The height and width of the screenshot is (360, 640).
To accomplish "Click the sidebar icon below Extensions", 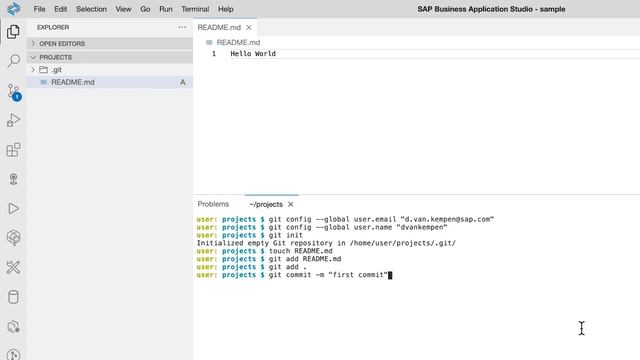I will pyautogui.click(x=13, y=179).
